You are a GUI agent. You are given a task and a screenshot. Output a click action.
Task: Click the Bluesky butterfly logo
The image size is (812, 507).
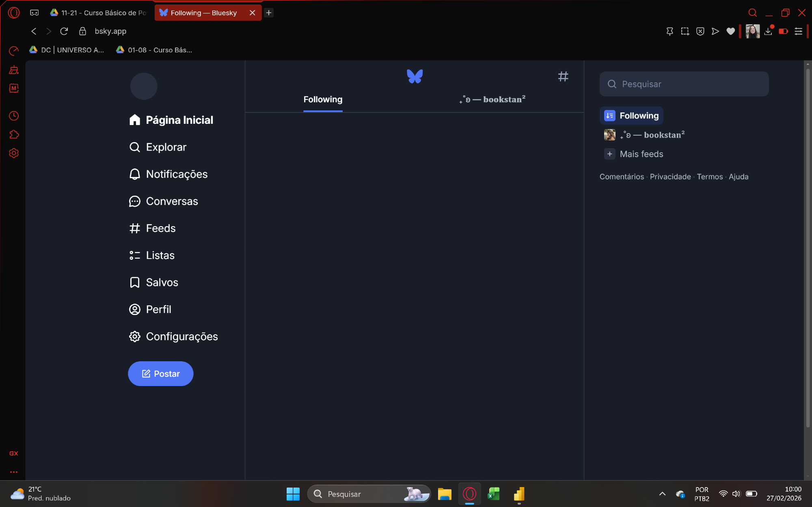415,76
